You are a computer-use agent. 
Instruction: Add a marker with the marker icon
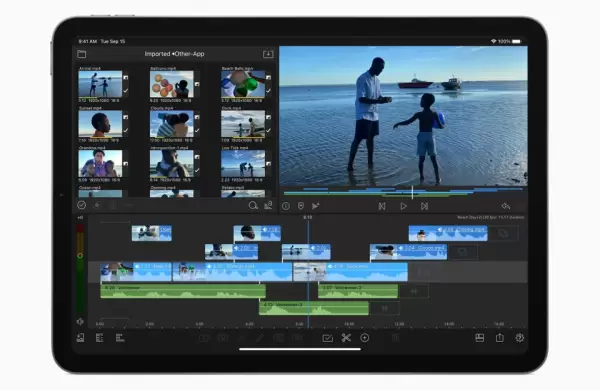click(x=301, y=206)
